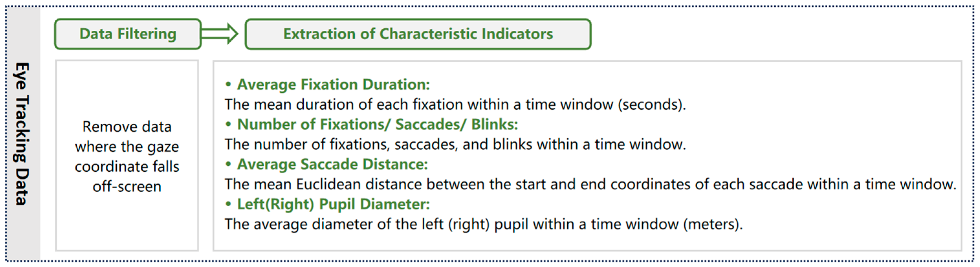Click the green arrow after Data Filtering

[220, 34]
